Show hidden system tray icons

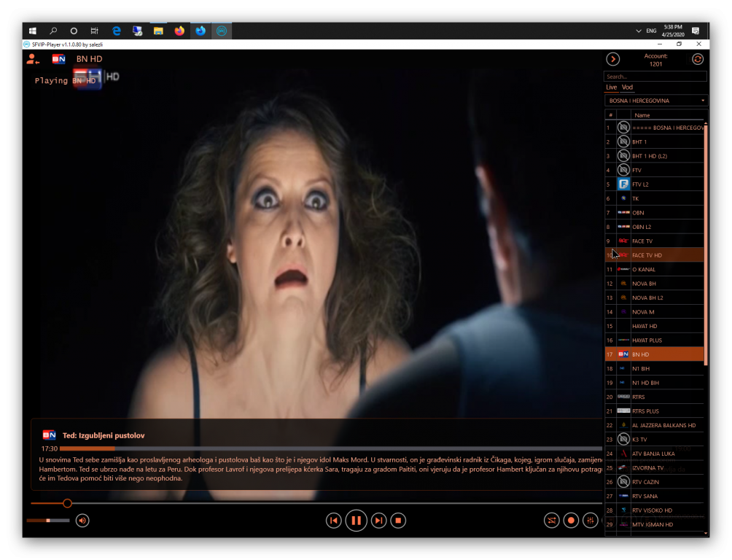point(638,31)
